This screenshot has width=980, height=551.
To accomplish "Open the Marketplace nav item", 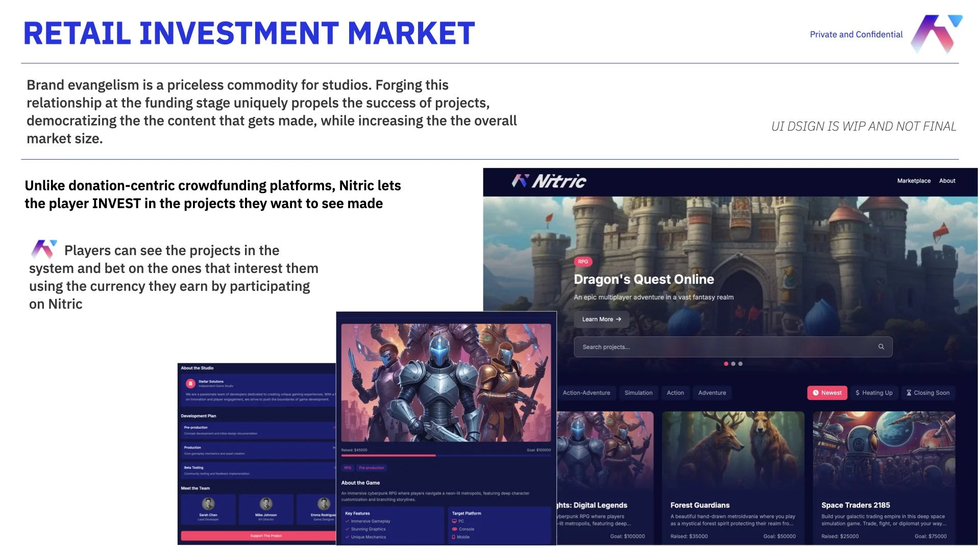I will pos(914,181).
